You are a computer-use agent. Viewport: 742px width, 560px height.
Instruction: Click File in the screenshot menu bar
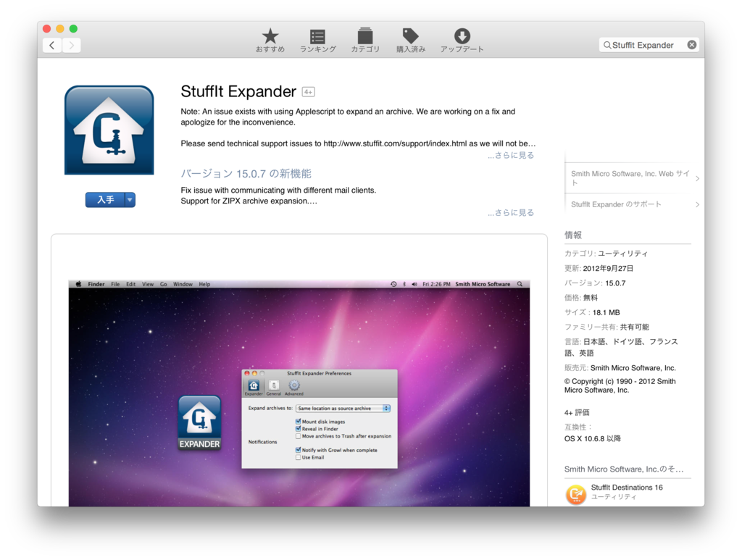pos(115,284)
